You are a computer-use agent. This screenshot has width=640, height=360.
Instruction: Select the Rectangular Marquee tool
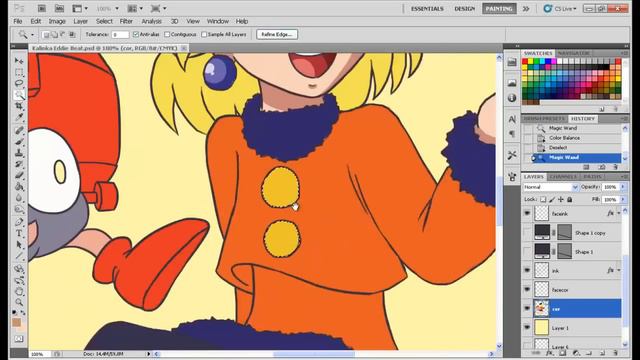(19, 72)
